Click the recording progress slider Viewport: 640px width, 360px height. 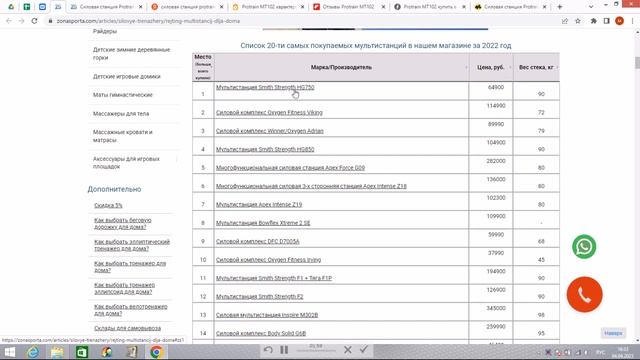click(316, 351)
